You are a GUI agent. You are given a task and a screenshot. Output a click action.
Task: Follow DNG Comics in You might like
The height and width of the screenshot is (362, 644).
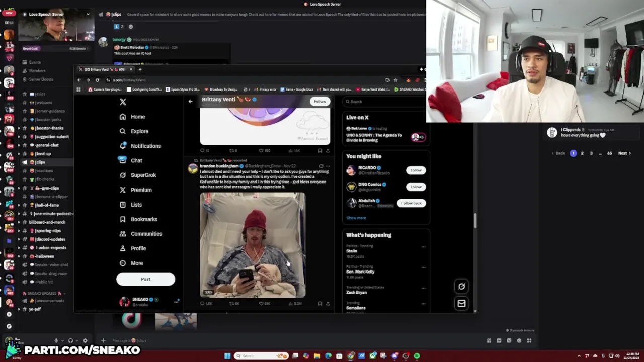(x=416, y=187)
